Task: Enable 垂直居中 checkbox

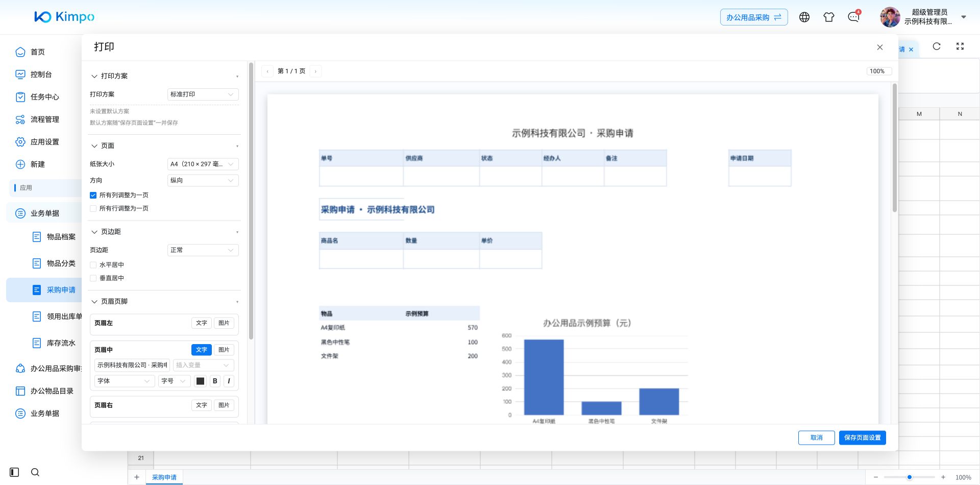Action: pyautogui.click(x=93, y=278)
